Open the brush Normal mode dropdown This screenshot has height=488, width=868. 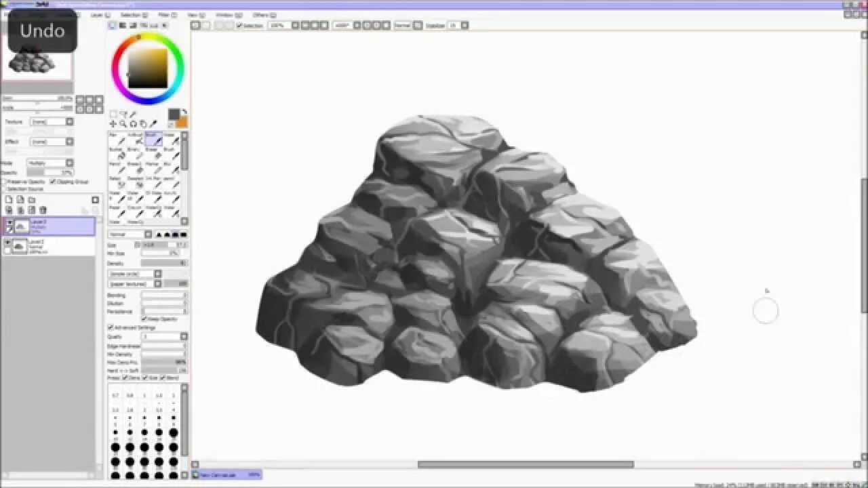point(130,235)
